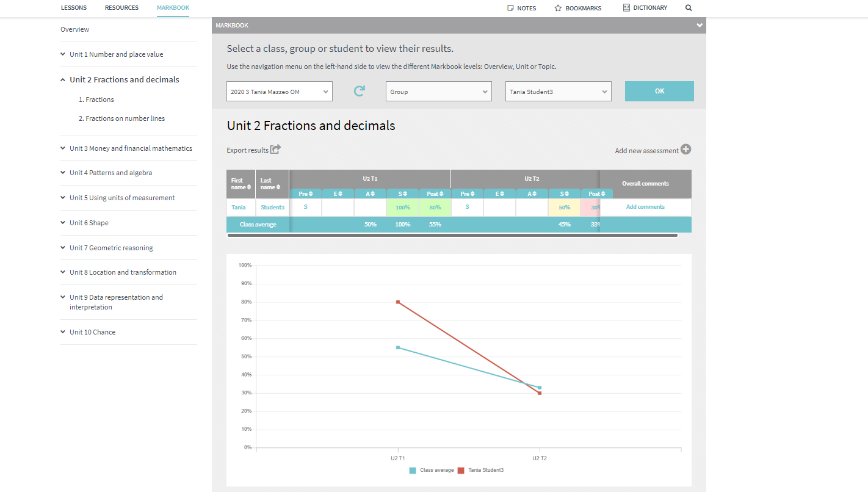
Task: Open the class selector dropdown showing 2020 3 Tania Mazzeo OM
Action: click(279, 90)
